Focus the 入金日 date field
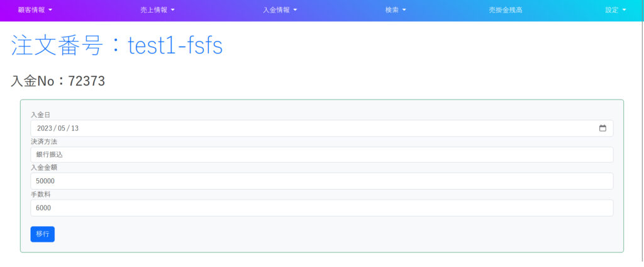This screenshot has width=644, height=267. 321,128
